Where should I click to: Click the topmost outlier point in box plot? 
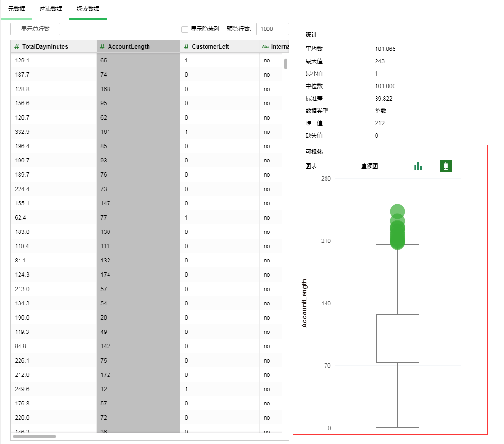[397, 212]
